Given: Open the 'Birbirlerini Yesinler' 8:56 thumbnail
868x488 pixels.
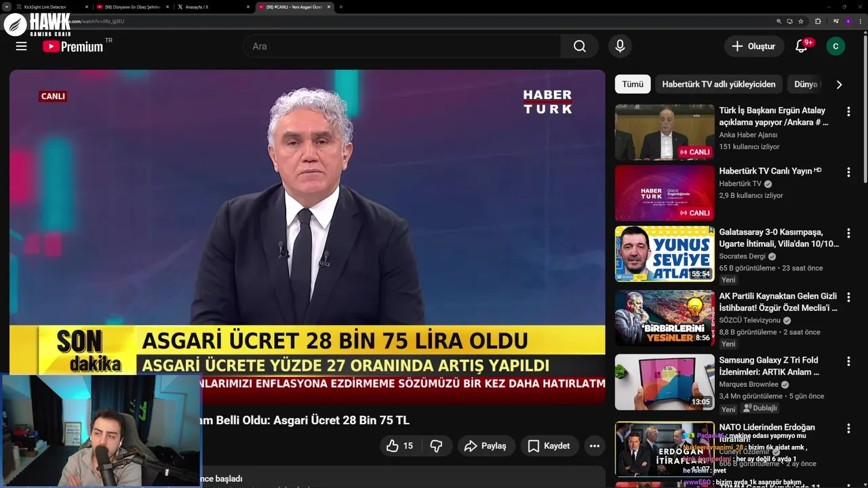Looking at the screenshot, I should [665, 318].
